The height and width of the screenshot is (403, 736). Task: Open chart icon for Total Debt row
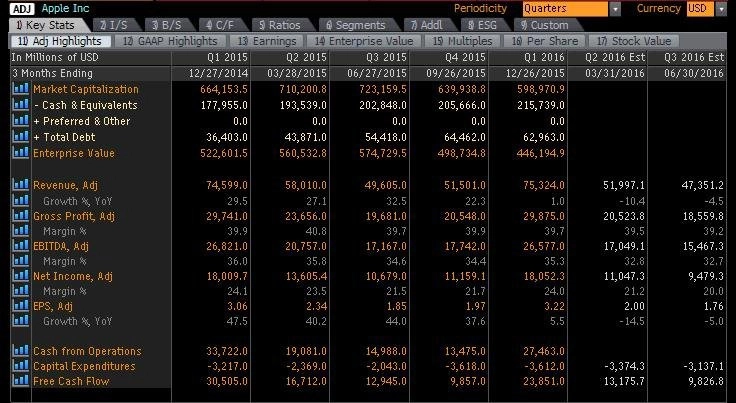21,137
